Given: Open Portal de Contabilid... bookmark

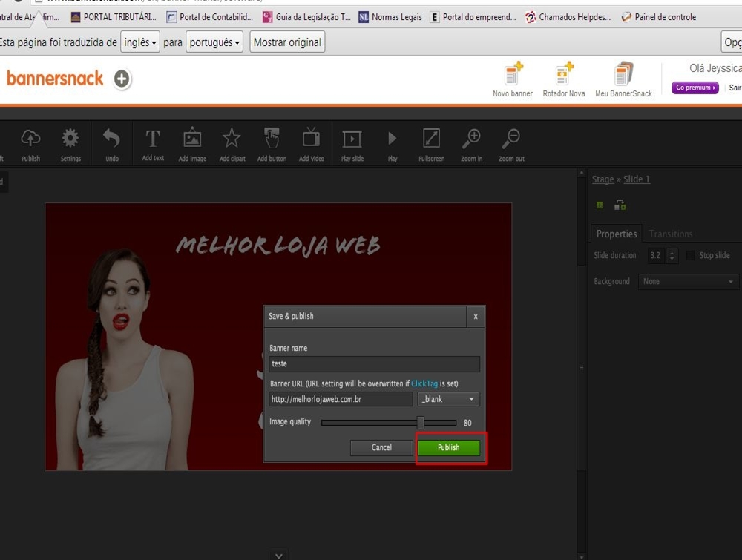Looking at the screenshot, I should click(210, 17).
